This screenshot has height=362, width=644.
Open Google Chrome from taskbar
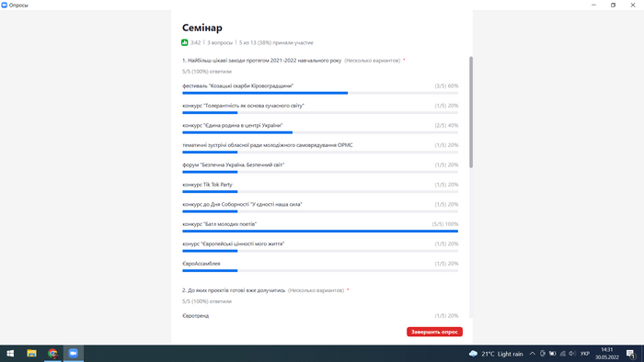pos(52,353)
